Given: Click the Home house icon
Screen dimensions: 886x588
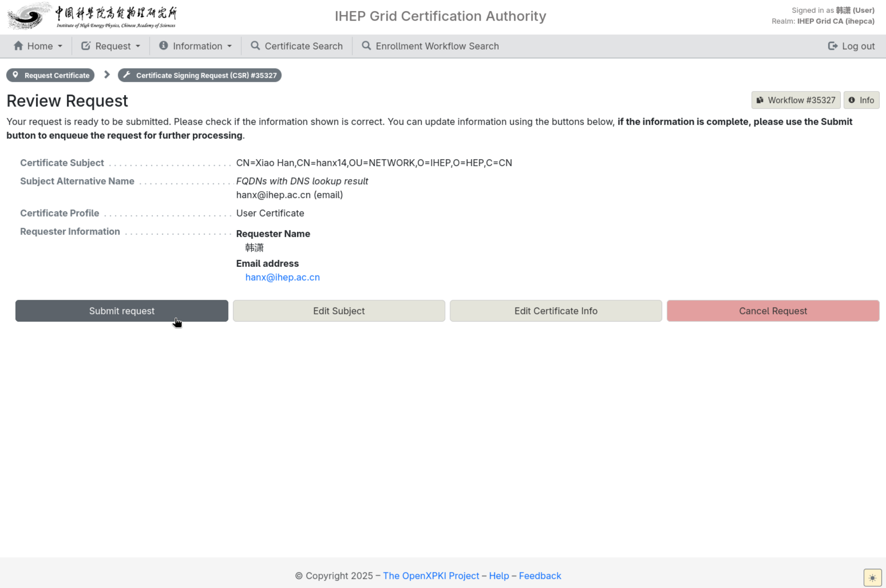Looking at the screenshot, I should pos(18,46).
